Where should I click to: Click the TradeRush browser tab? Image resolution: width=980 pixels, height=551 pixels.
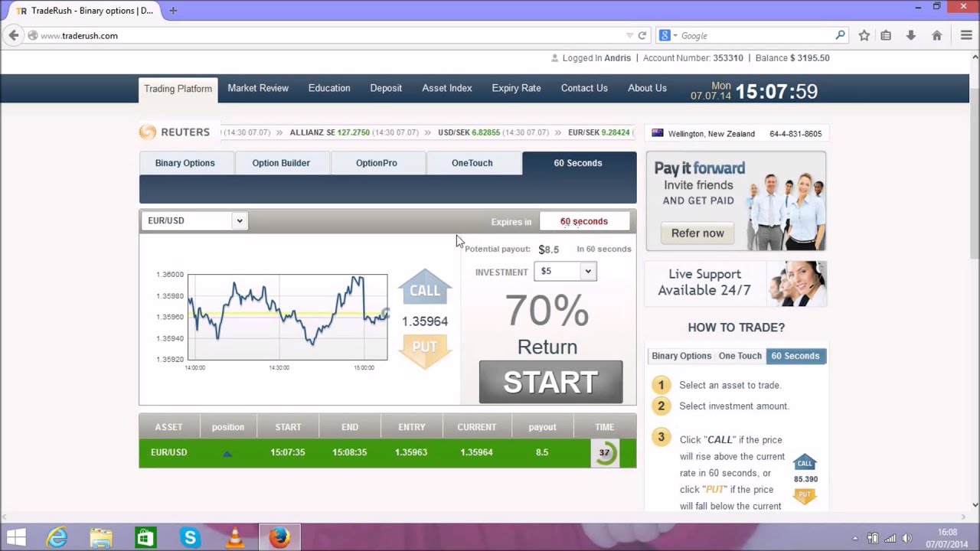pyautogui.click(x=85, y=11)
